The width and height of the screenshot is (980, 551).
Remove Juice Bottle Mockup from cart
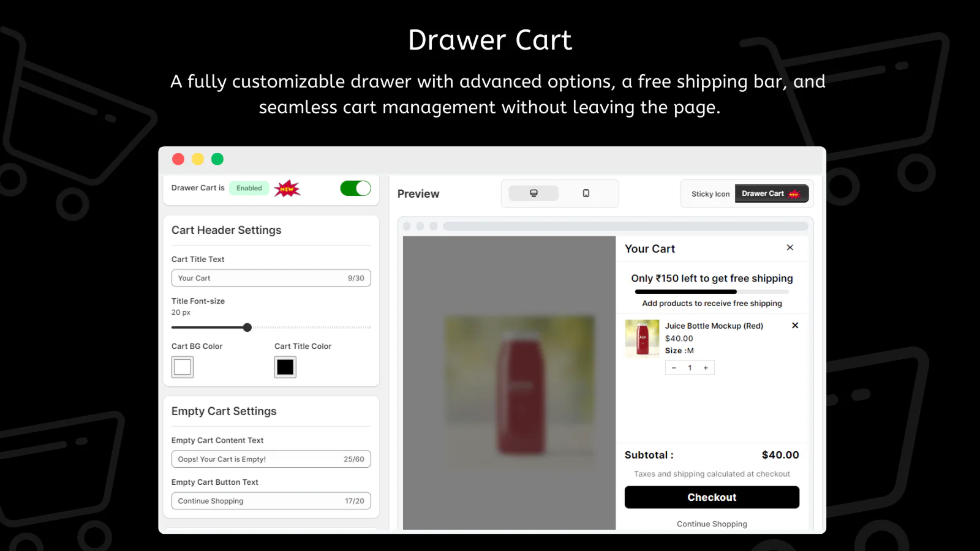click(794, 326)
